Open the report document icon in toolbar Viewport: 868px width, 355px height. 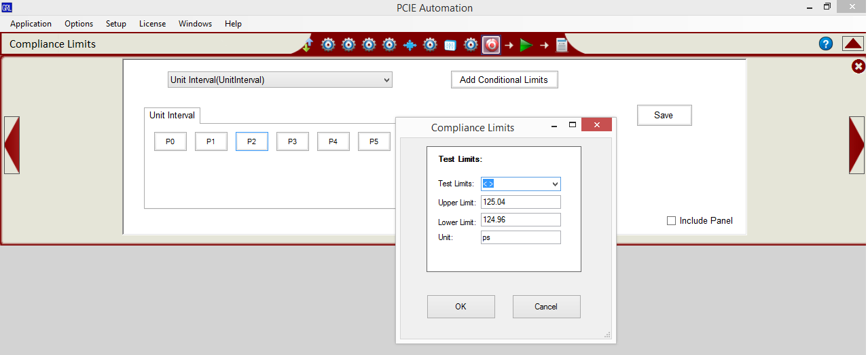(562, 45)
